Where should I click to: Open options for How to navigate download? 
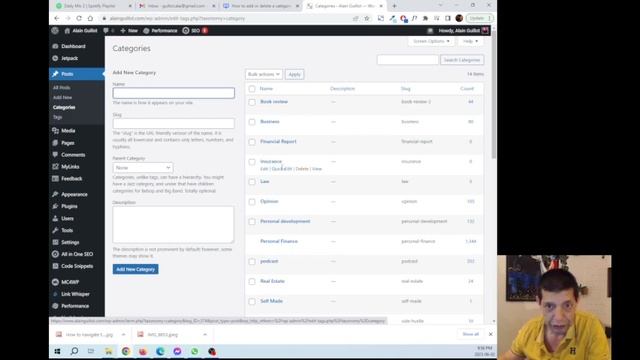(x=123, y=334)
